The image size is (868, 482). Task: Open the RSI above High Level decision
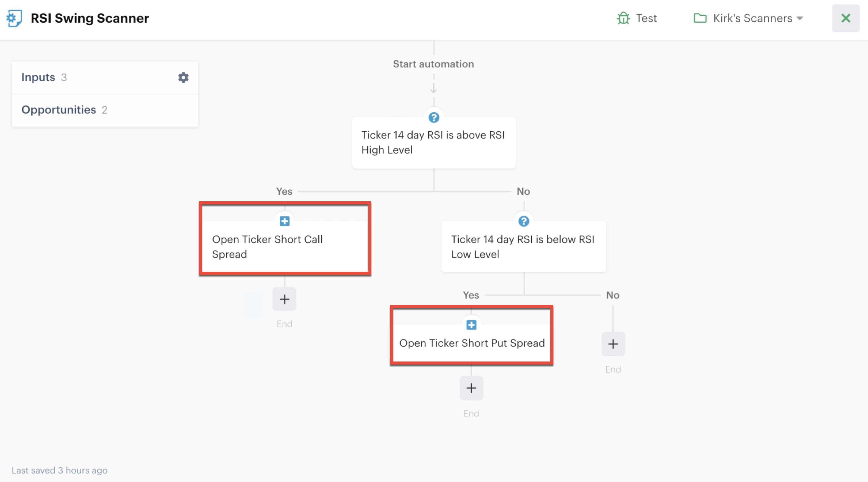(x=434, y=142)
